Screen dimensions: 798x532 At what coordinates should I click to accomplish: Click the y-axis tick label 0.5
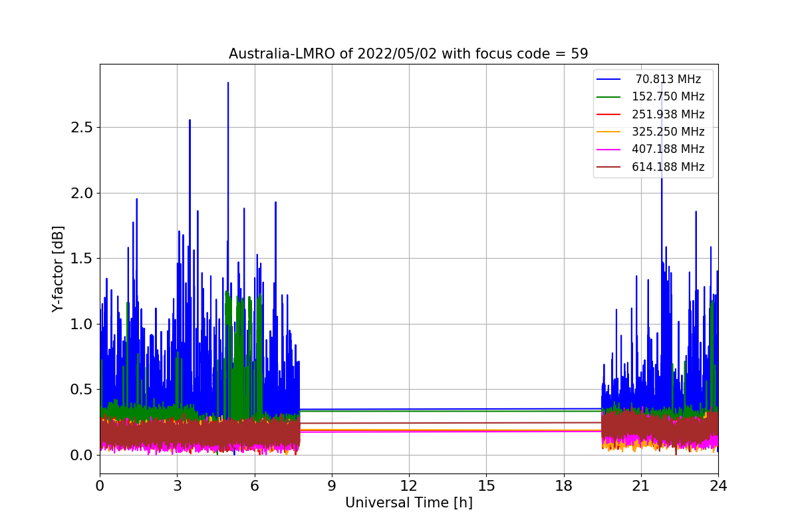tap(82, 390)
